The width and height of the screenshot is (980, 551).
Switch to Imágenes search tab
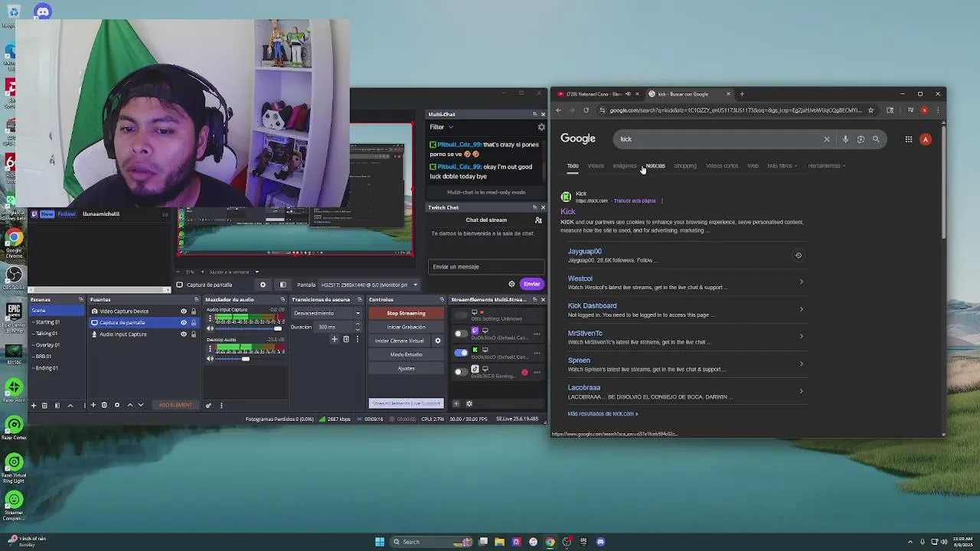624,166
